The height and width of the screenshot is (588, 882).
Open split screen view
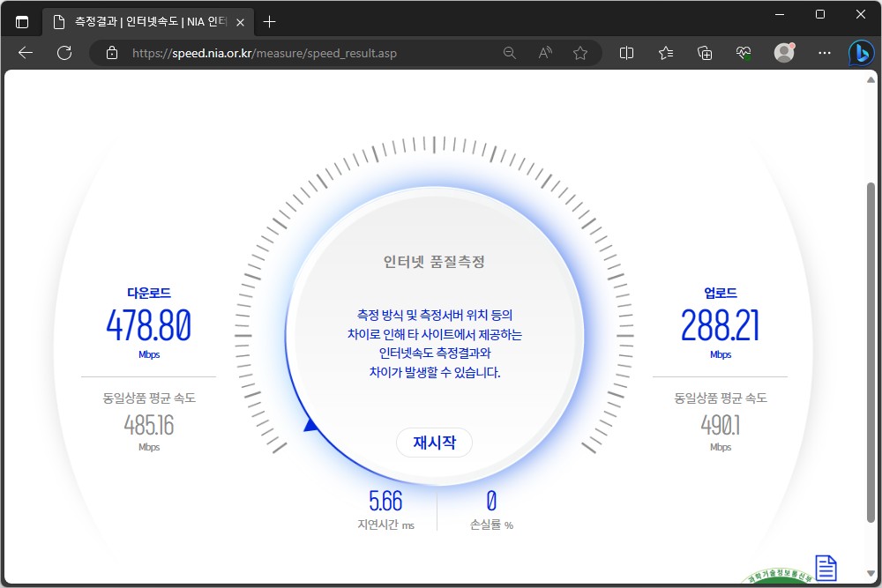(626, 54)
